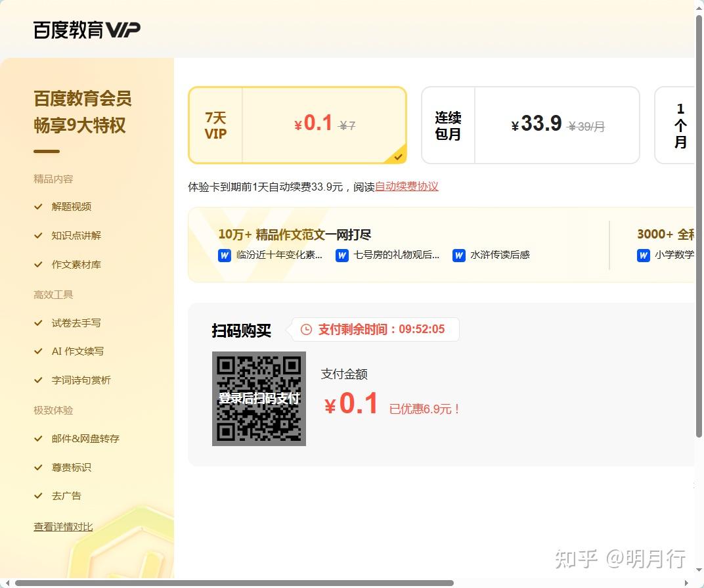Viewport: 704px width, 588px height.
Task: Click the Word icon beside 水浒传读后感
Action: click(459, 255)
